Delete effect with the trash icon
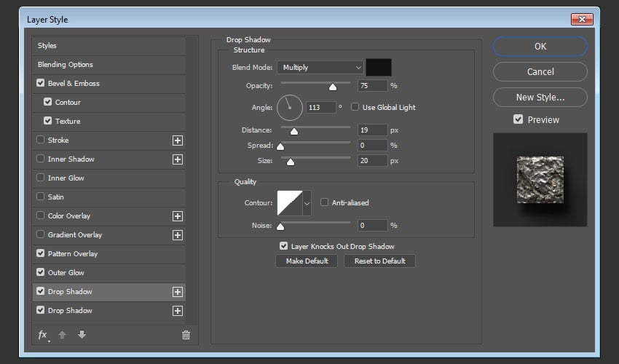 [186, 335]
